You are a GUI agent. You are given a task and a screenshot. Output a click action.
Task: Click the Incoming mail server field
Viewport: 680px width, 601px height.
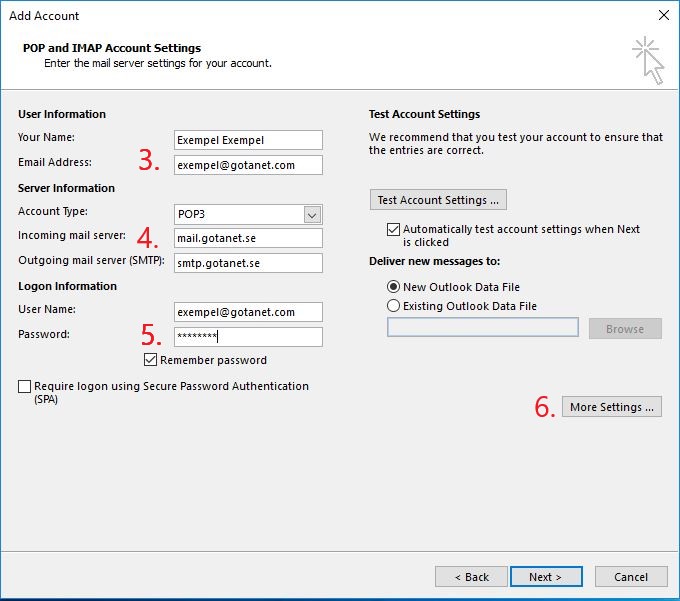pos(248,238)
